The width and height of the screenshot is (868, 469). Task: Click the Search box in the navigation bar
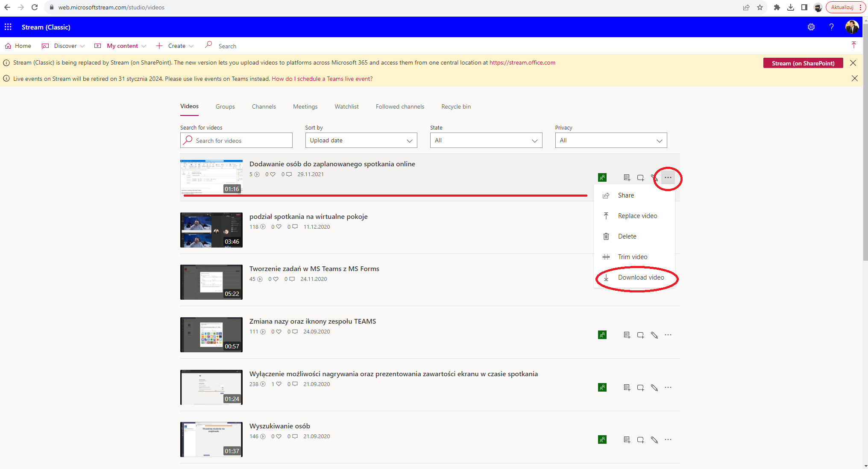point(227,46)
